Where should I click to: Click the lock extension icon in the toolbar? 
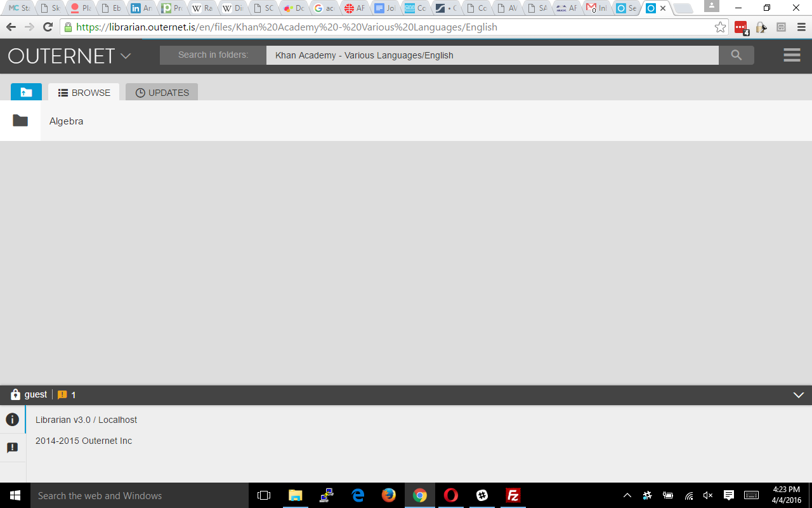pos(761,27)
